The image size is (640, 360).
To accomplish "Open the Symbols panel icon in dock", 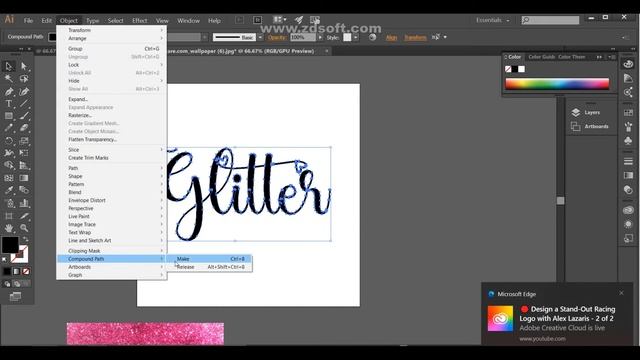I will 628,141.
